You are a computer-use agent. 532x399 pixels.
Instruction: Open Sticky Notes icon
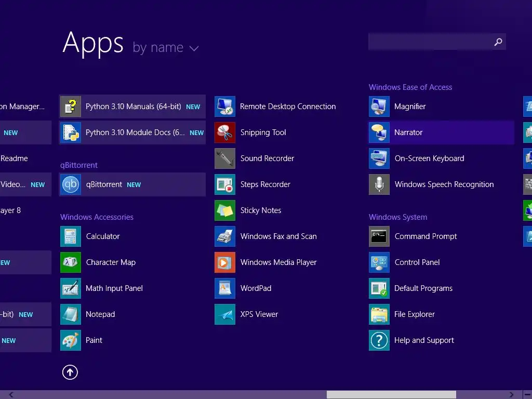point(225,210)
